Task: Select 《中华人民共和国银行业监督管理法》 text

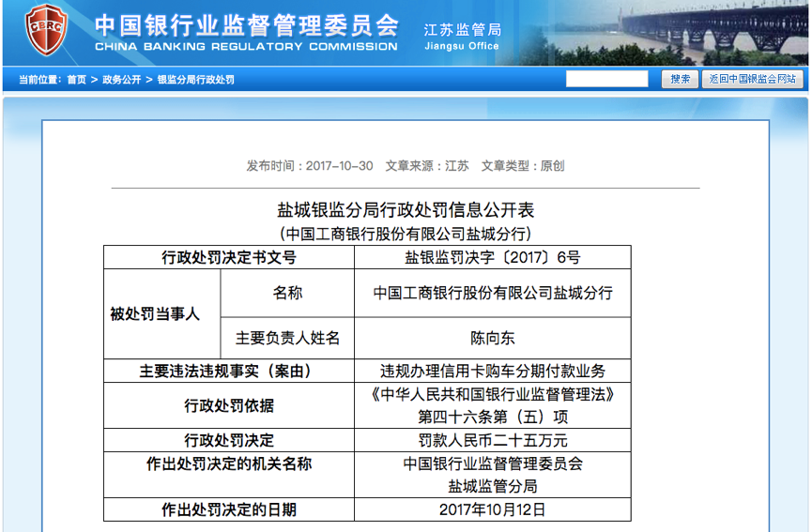Action: 493,395
